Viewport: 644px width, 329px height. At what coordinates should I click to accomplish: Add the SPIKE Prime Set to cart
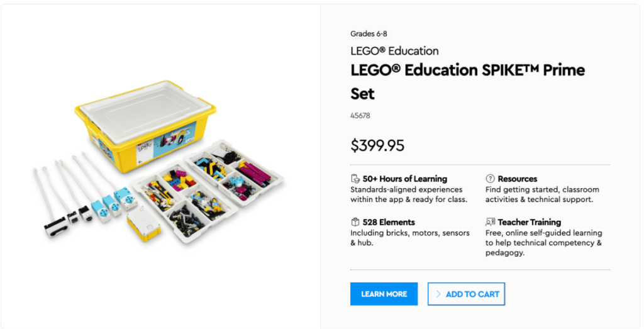pos(466,294)
